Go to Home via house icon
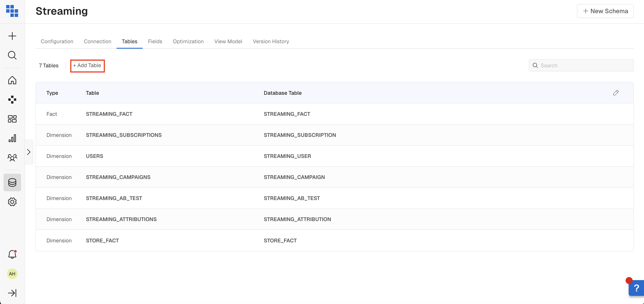Image resolution: width=644 pixels, height=304 pixels. pos(12,80)
